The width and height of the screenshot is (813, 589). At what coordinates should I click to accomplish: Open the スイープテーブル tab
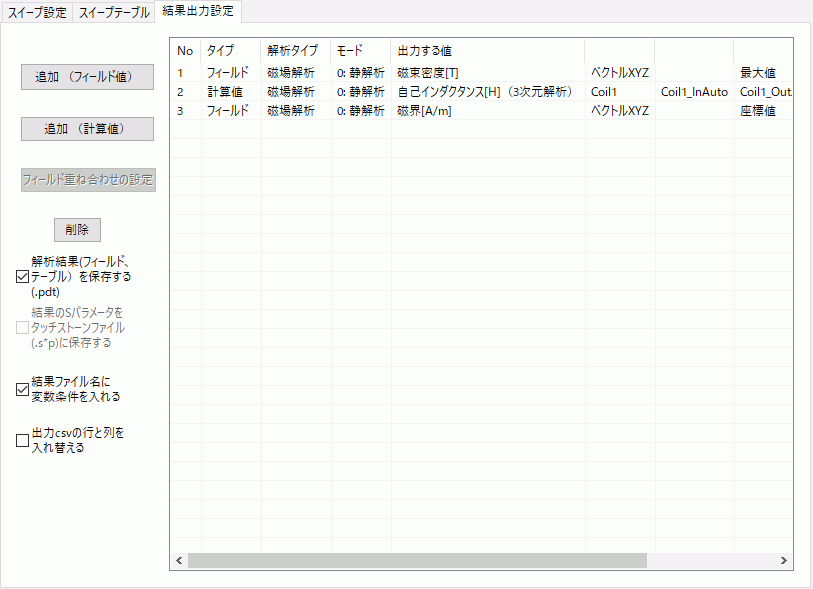[x=115, y=13]
